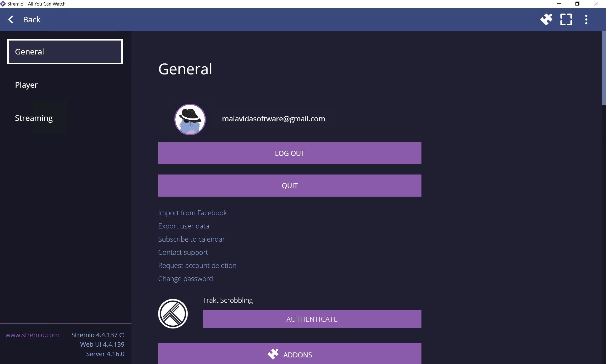
Task: Click the Change password link
Action: coord(185,279)
